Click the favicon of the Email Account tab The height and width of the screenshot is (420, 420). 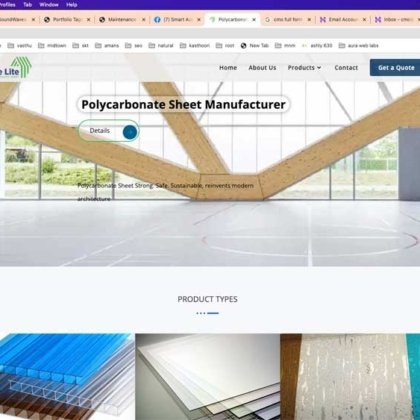coord(323,20)
